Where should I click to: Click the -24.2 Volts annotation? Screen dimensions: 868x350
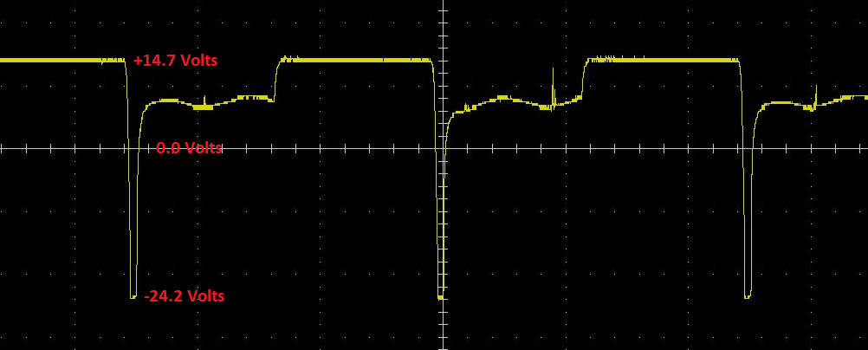[185, 295]
